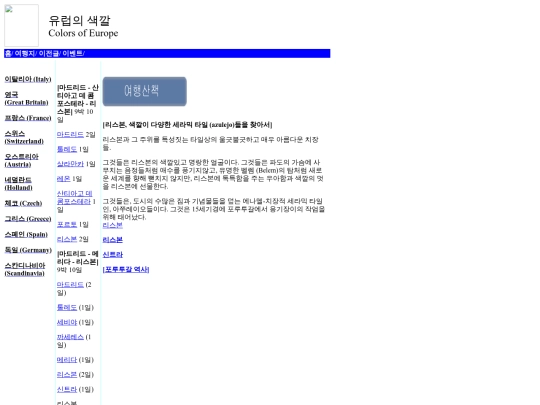Open the 살라망카 1일 link
540x405 pixels.
[70, 164]
